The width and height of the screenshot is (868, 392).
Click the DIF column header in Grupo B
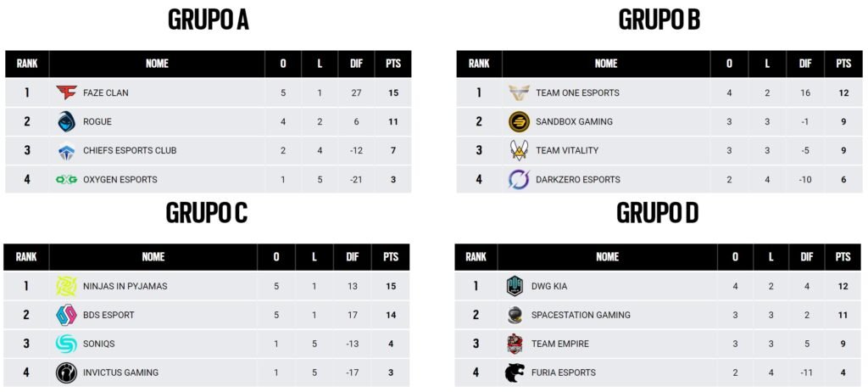click(x=804, y=64)
